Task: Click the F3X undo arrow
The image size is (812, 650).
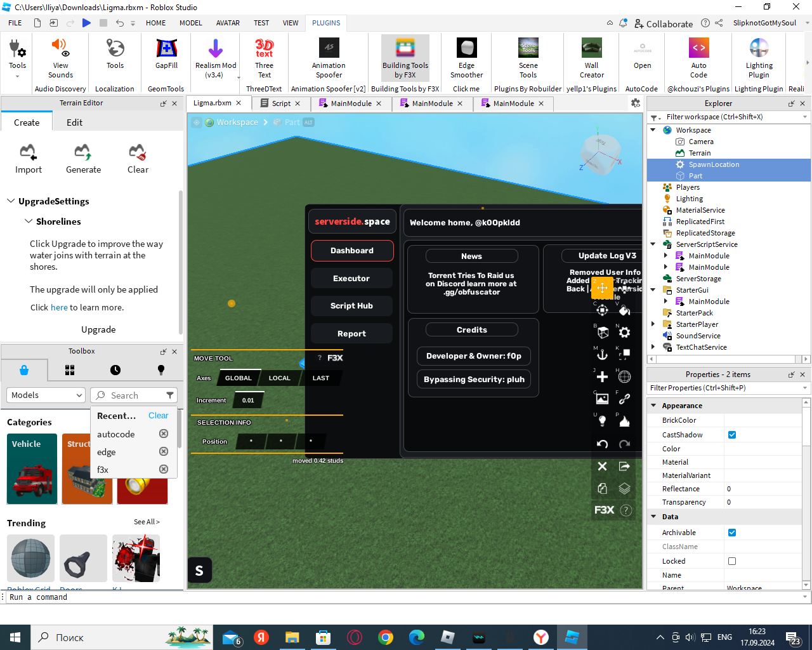Action: click(x=602, y=444)
